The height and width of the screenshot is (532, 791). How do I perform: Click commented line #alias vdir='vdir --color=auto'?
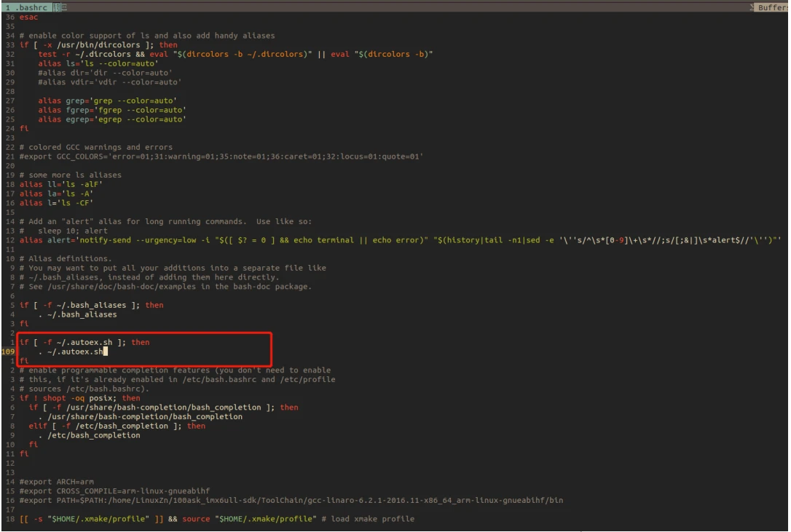click(x=109, y=82)
